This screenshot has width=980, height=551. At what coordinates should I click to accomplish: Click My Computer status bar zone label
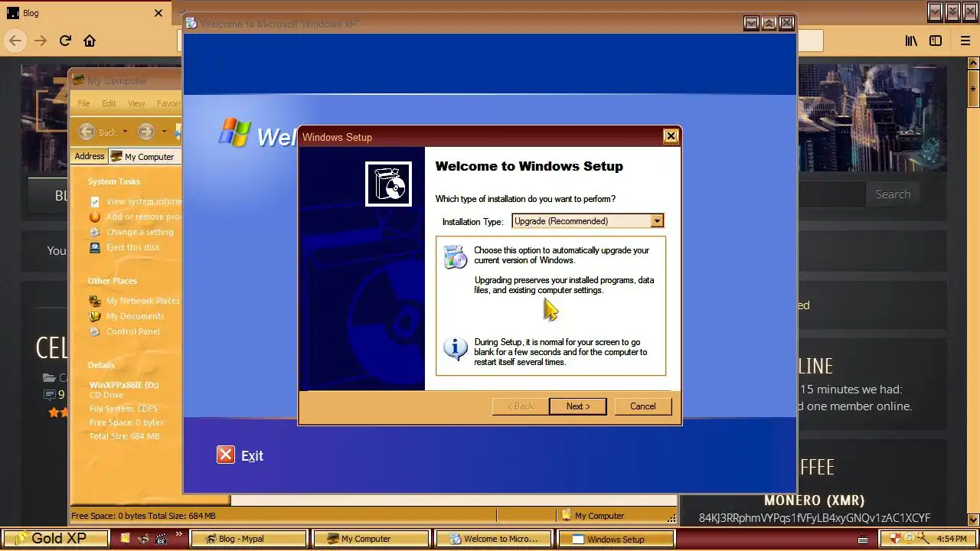click(x=599, y=516)
